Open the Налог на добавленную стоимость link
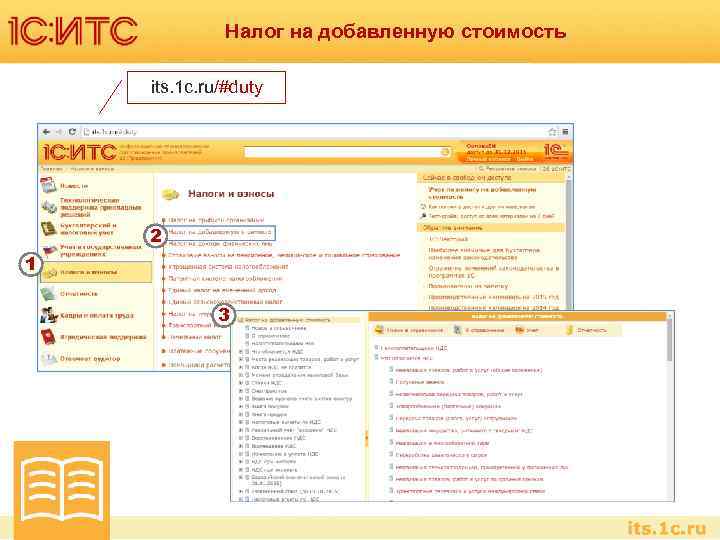720x540 pixels. (x=219, y=232)
